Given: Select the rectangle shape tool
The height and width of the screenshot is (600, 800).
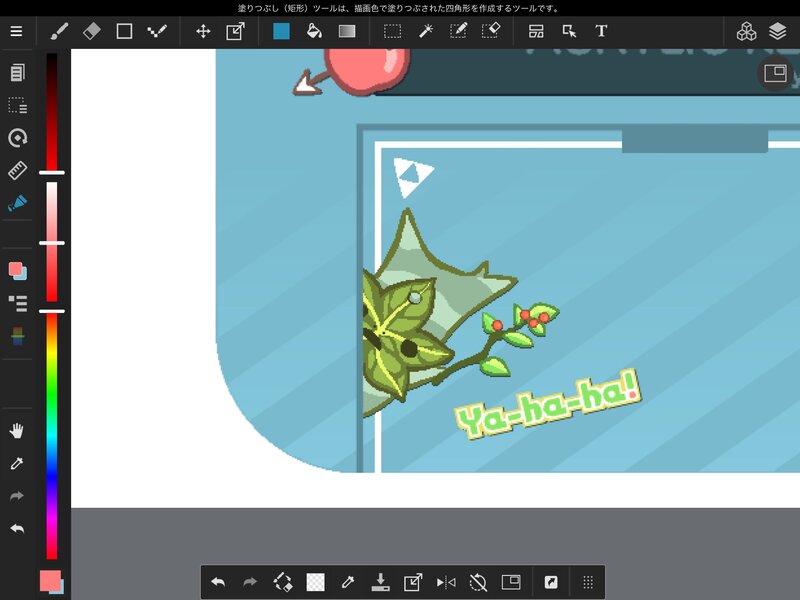Looking at the screenshot, I should [124, 31].
